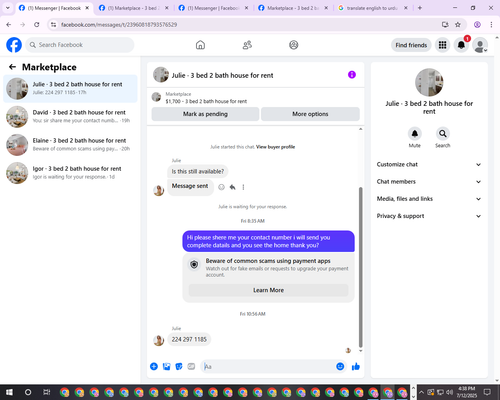Viewport: 500px width, 400px height.
Task: Open the tab search dropdown in Chrome
Action: 8,8
